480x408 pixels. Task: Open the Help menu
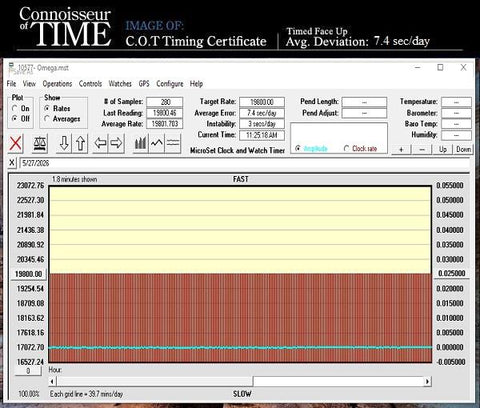click(x=196, y=84)
